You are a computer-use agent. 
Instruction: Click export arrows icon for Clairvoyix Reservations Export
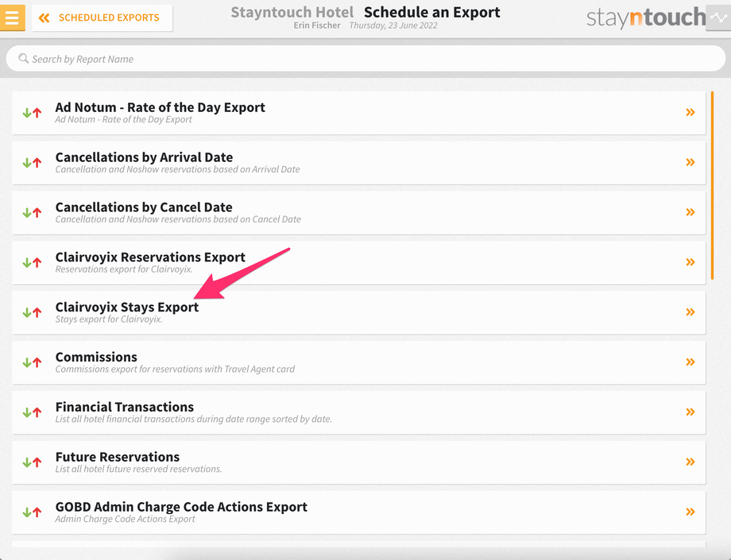pyautogui.click(x=32, y=262)
